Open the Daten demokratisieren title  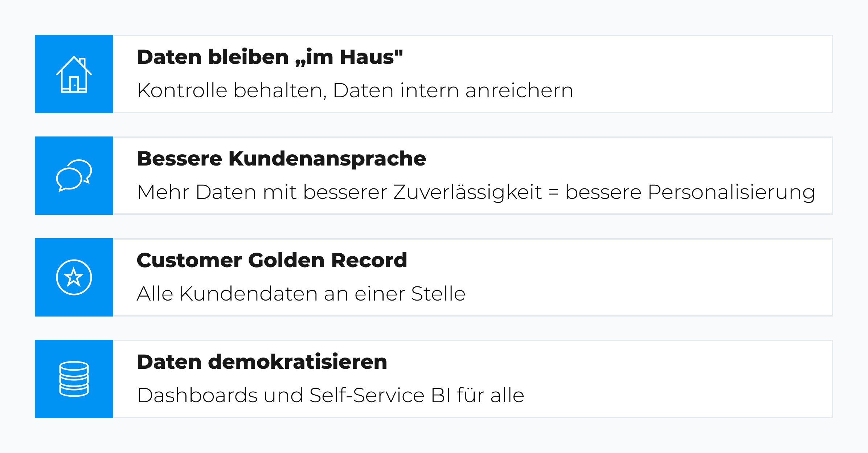pyautogui.click(x=262, y=362)
